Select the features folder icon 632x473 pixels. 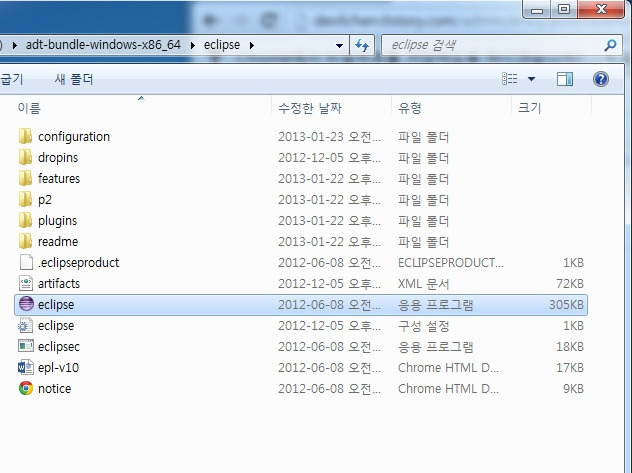point(25,178)
